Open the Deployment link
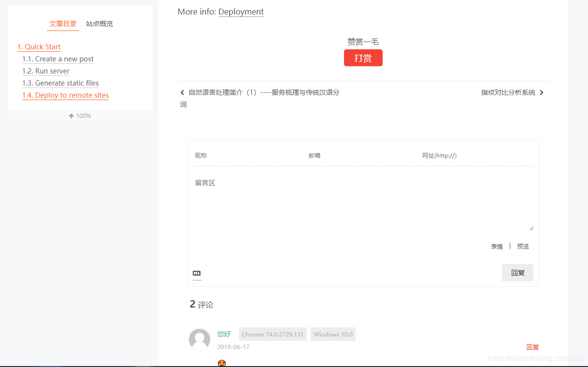The height and width of the screenshot is (367, 588). click(241, 12)
